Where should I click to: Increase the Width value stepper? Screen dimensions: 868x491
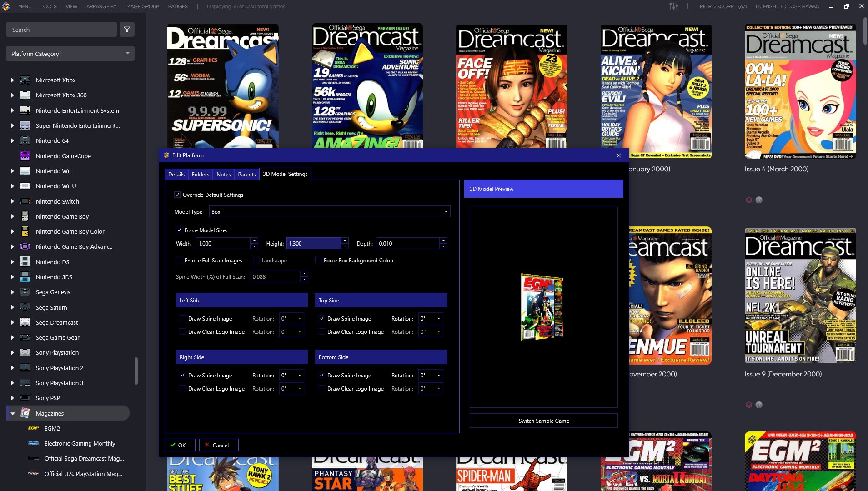(x=255, y=240)
